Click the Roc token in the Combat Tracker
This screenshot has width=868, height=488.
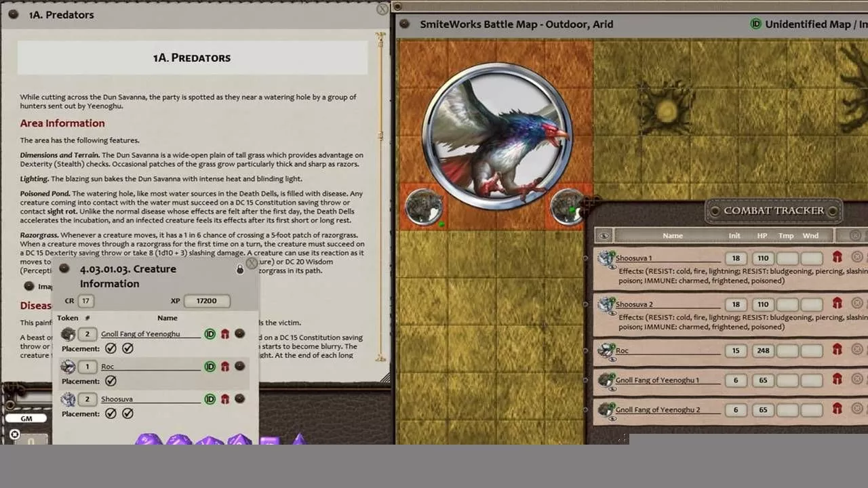point(606,350)
